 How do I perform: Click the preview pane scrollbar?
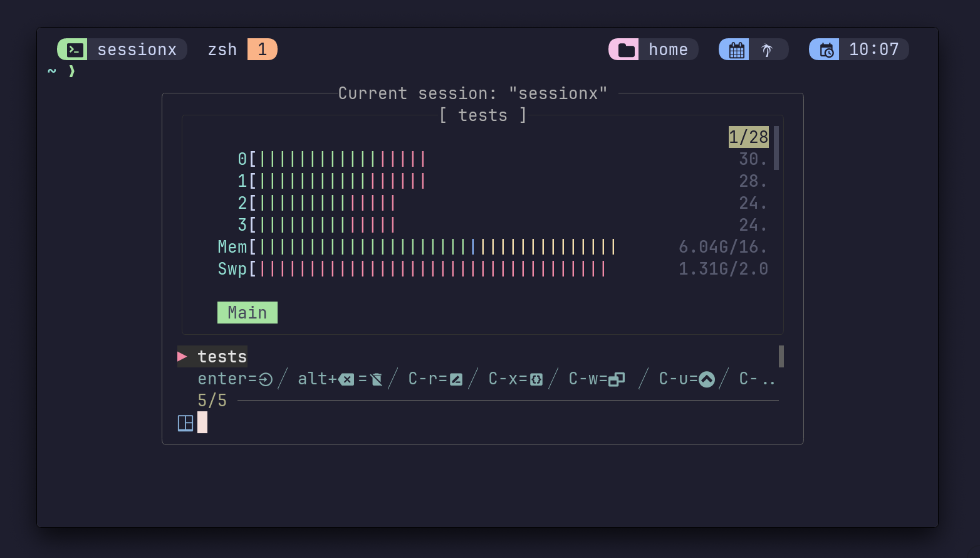tap(776, 148)
